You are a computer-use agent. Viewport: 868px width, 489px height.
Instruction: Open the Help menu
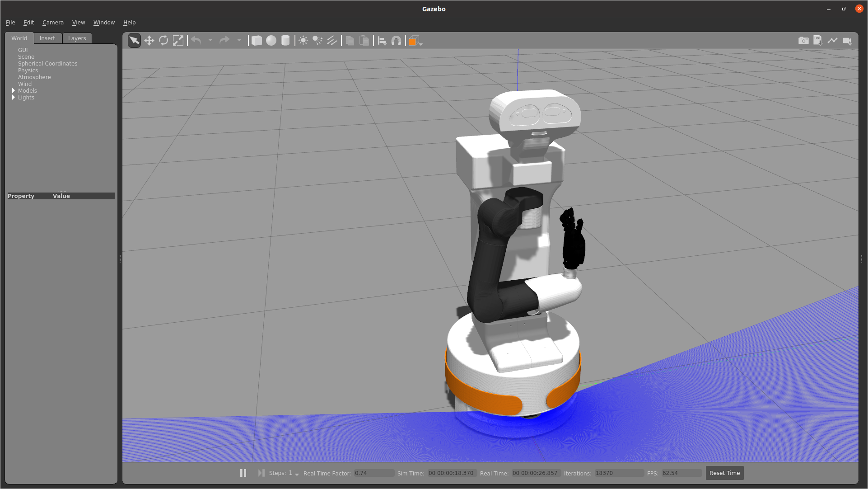coord(129,22)
